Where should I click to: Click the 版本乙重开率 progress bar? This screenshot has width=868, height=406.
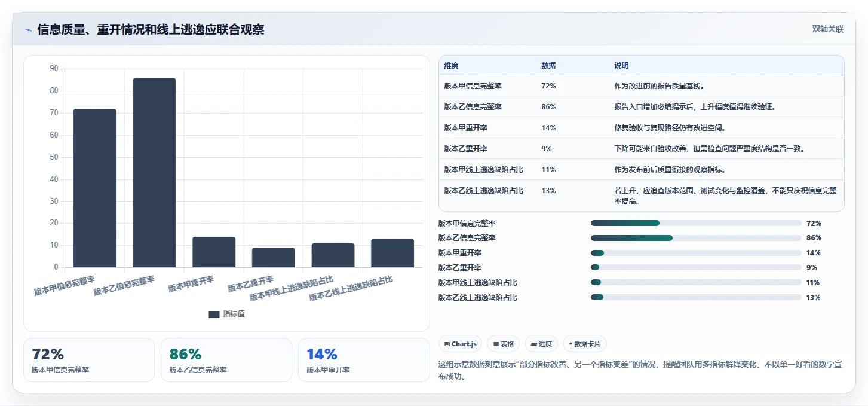[696, 268]
